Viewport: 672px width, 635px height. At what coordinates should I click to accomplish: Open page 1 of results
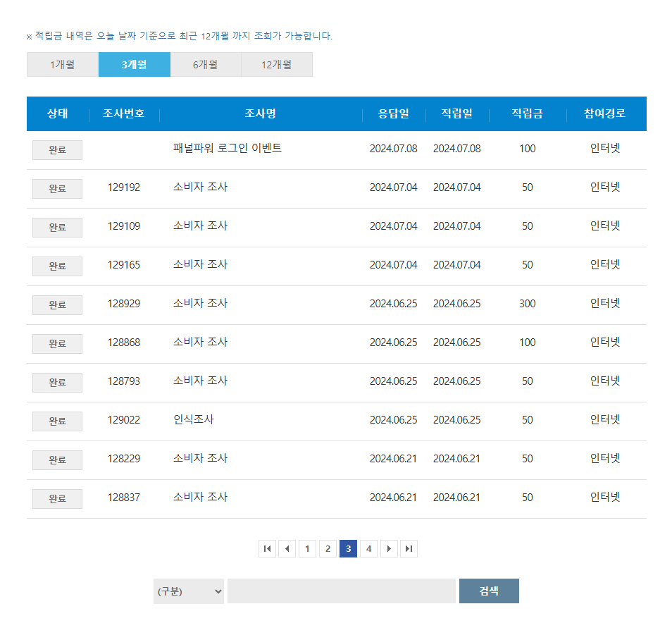(307, 548)
